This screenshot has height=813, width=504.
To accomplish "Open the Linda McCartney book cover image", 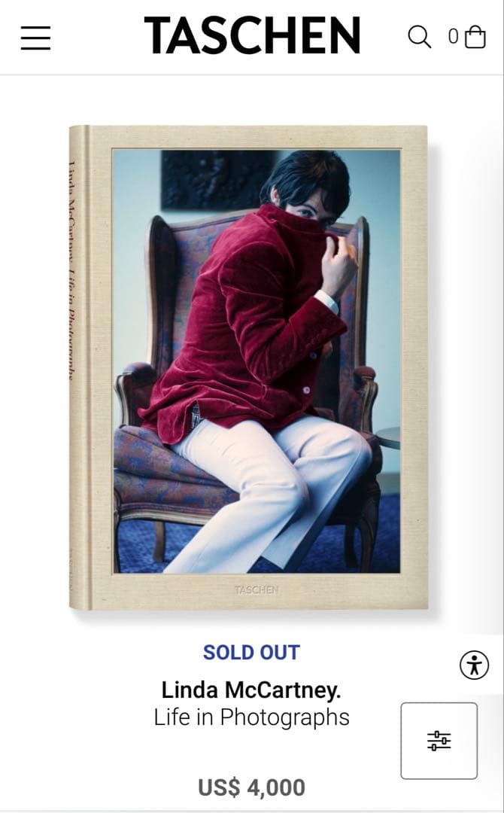I will tap(249, 367).
